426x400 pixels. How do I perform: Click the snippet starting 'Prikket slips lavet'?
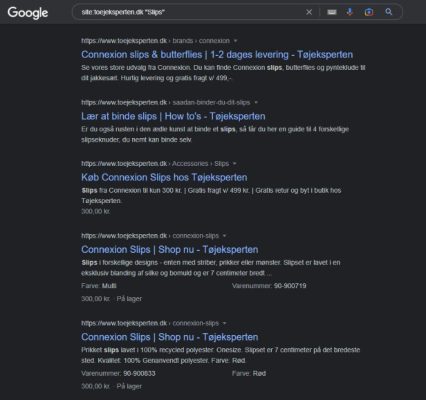tap(221, 355)
